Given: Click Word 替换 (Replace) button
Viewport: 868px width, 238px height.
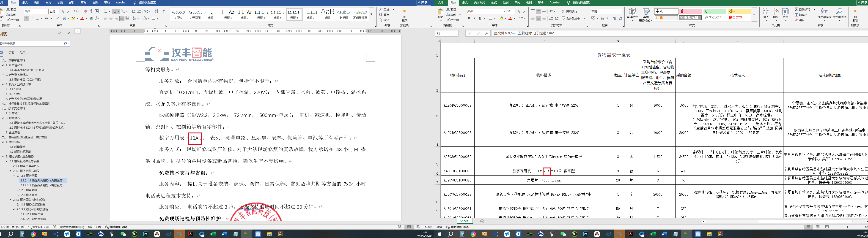Looking at the screenshot, I should [x=384, y=15].
